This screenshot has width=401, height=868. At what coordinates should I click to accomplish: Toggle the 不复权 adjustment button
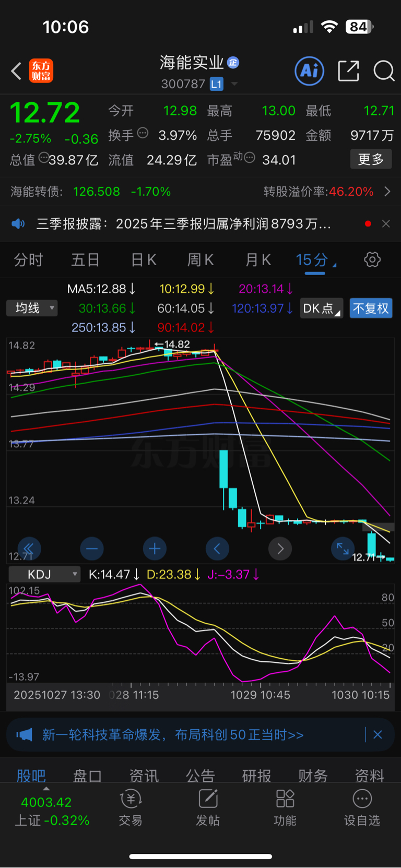point(371,308)
